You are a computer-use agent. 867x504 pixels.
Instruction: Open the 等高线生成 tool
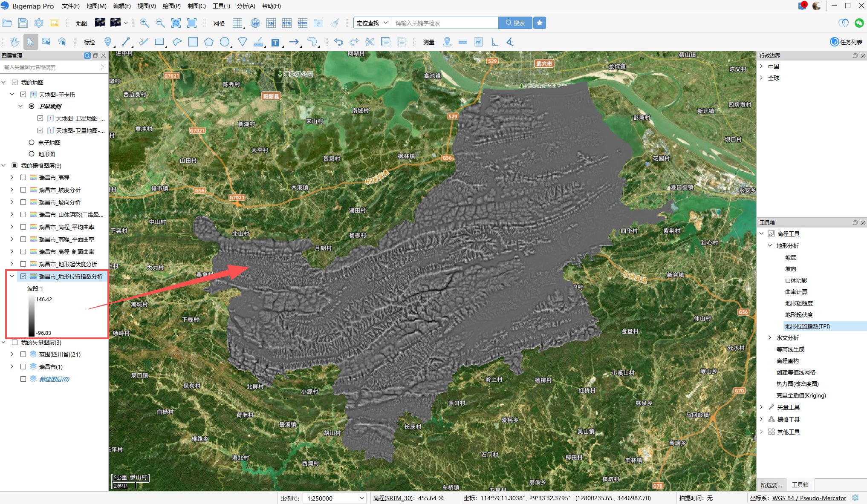click(790, 349)
